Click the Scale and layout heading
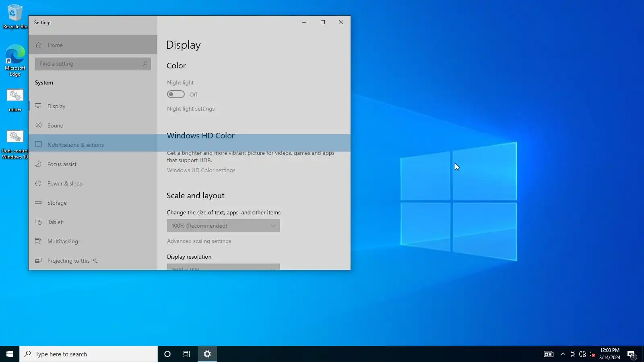 (196, 195)
